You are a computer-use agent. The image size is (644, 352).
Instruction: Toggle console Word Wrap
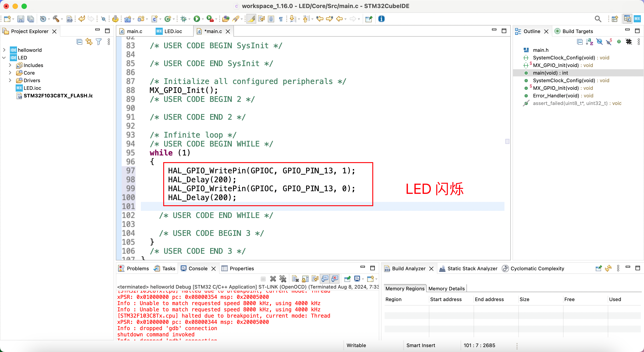pos(315,279)
